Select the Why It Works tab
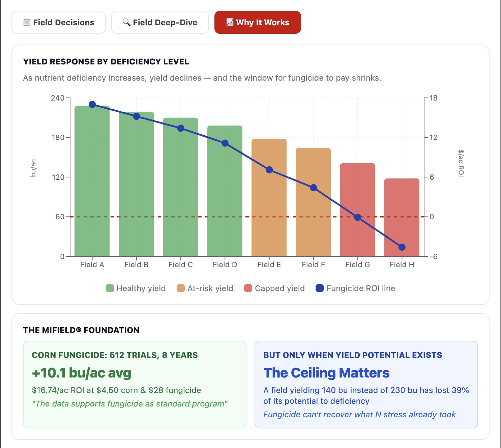The image size is (501, 448). [x=258, y=23]
